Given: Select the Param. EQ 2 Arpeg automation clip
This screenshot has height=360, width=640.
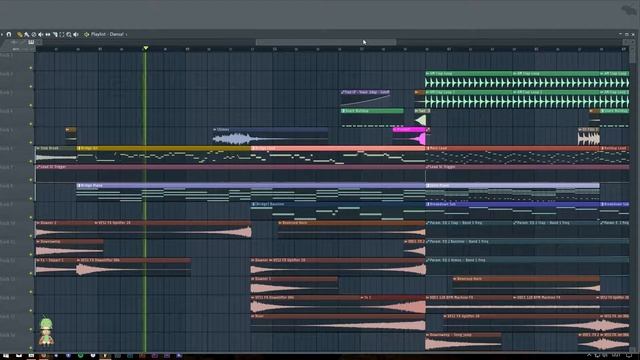Looking at the screenshot, I should coord(527,266).
